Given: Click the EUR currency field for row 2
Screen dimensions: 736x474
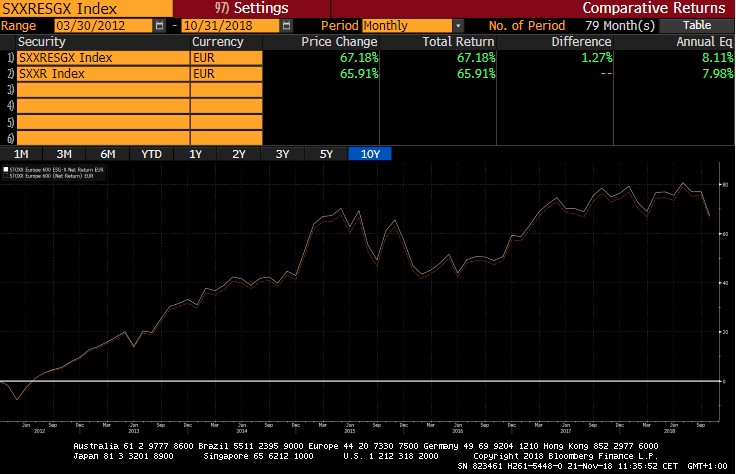Looking at the screenshot, I should (x=227, y=74).
